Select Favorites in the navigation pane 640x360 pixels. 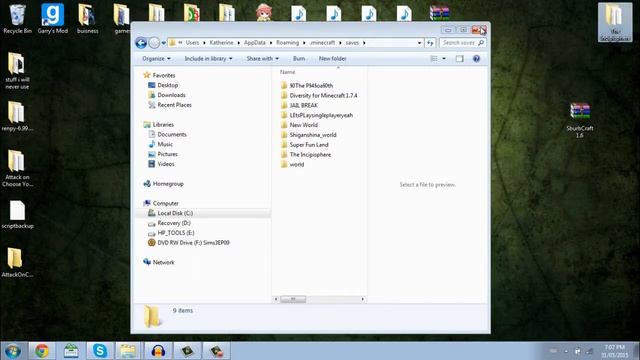click(164, 75)
